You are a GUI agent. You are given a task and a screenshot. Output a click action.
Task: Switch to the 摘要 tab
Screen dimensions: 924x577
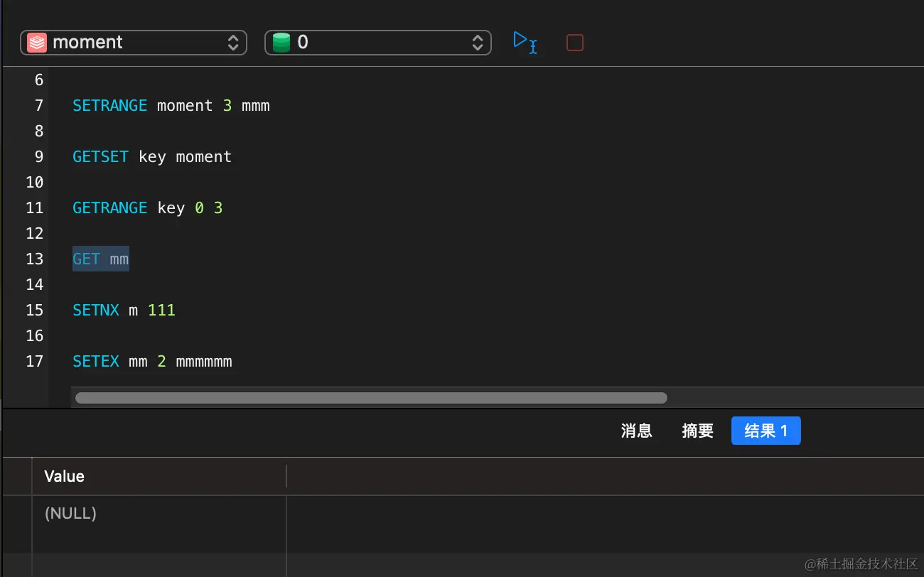pos(697,431)
